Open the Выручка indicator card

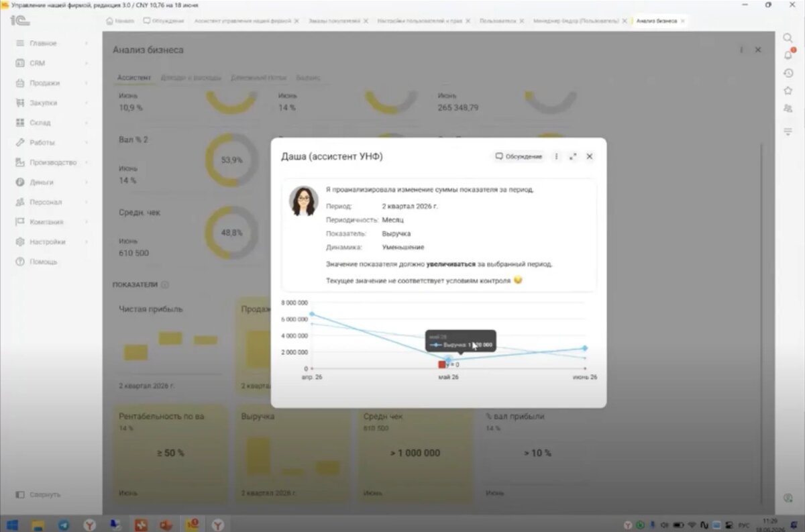click(x=292, y=453)
